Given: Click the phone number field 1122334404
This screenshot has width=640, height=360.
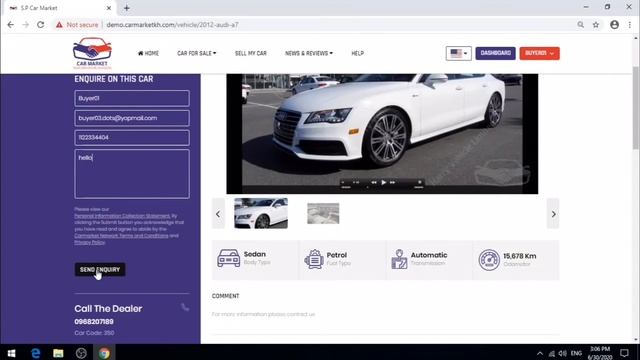Looking at the screenshot, I should (x=132, y=138).
